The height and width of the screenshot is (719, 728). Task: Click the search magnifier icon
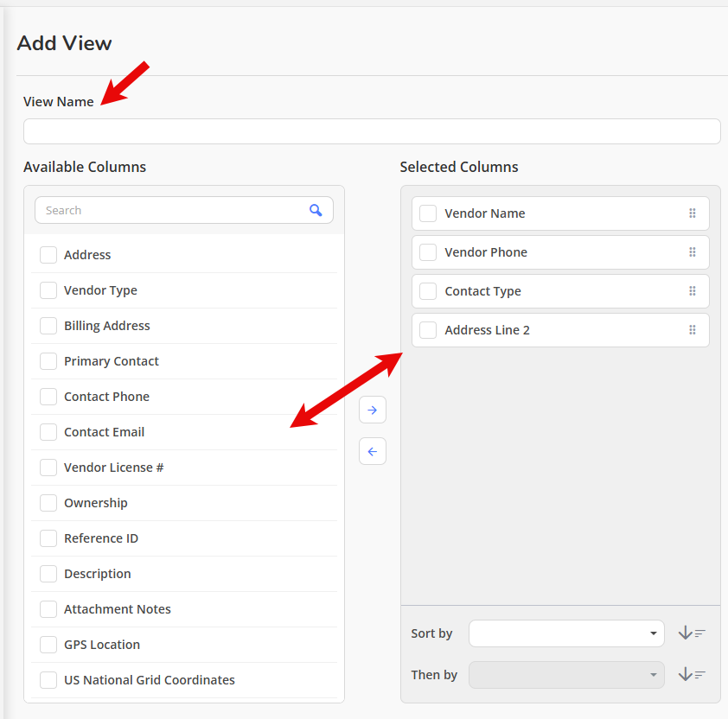coord(316,210)
